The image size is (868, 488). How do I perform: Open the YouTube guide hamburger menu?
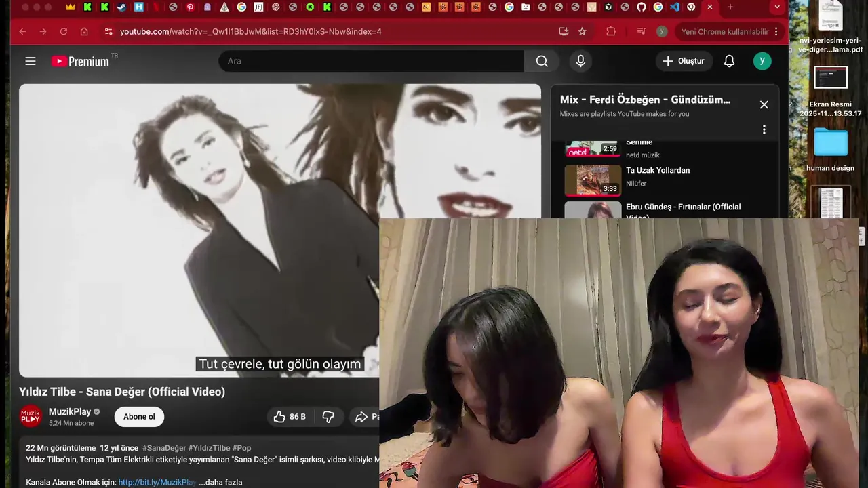[31, 61]
